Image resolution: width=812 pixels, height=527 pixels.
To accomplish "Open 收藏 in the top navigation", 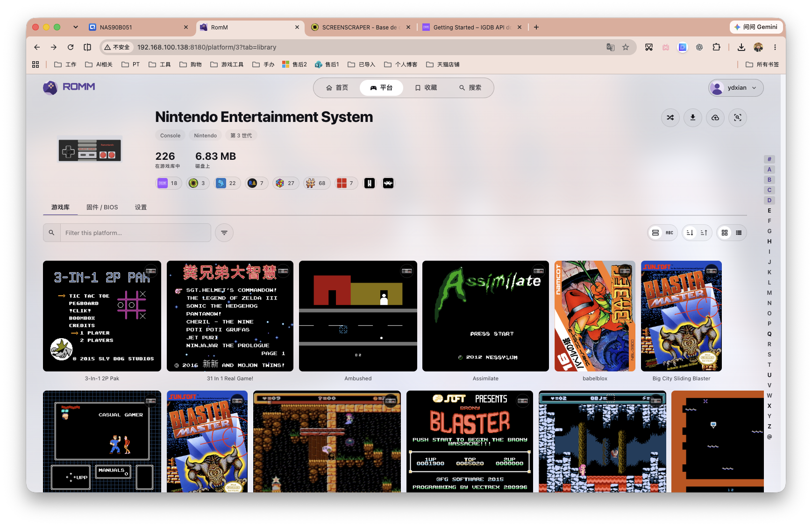I will [426, 88].
